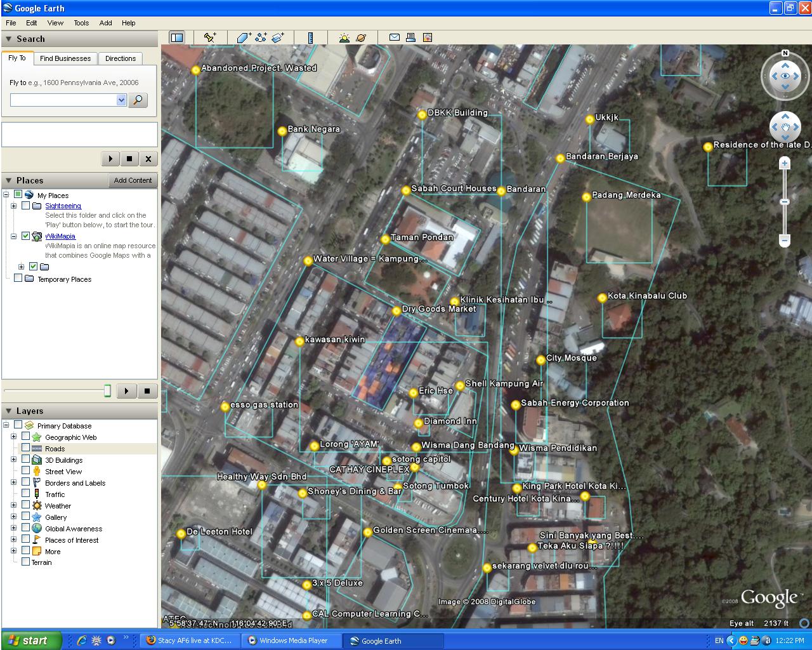Screen dimensions: 812x650
Task: Click the DBKK Building placemark pin
Action: coord(422,115)
